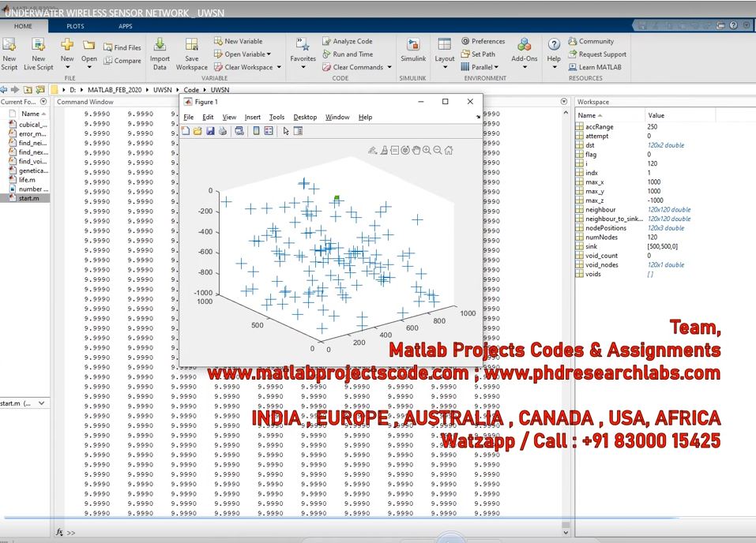Image resolution: width=756 pixels, height=543 pixels.
Task: Toggle Insert Legend in figure toolbar
Action: click(x=269, y=131)
